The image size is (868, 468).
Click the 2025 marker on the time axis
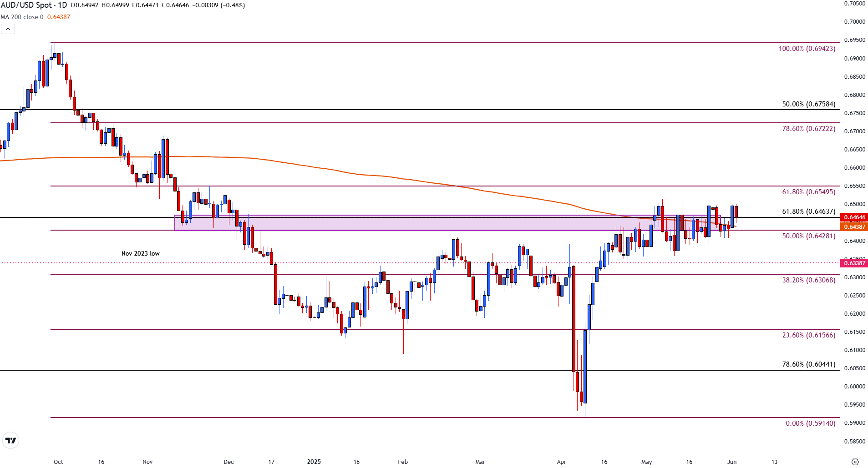tap(314, 462)
